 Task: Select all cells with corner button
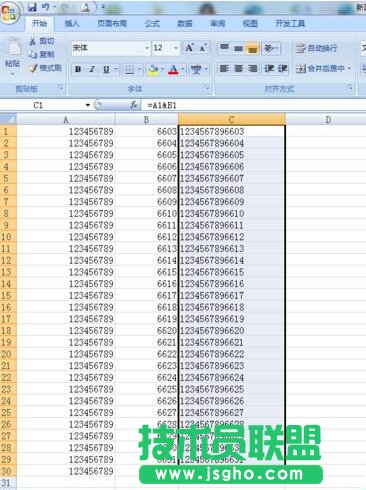[8, 119]
